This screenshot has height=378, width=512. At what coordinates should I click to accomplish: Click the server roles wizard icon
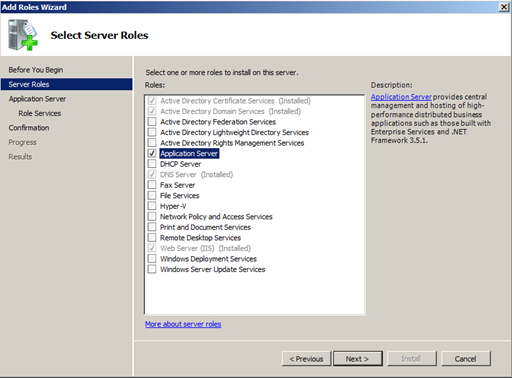click(x=23, y=35)
